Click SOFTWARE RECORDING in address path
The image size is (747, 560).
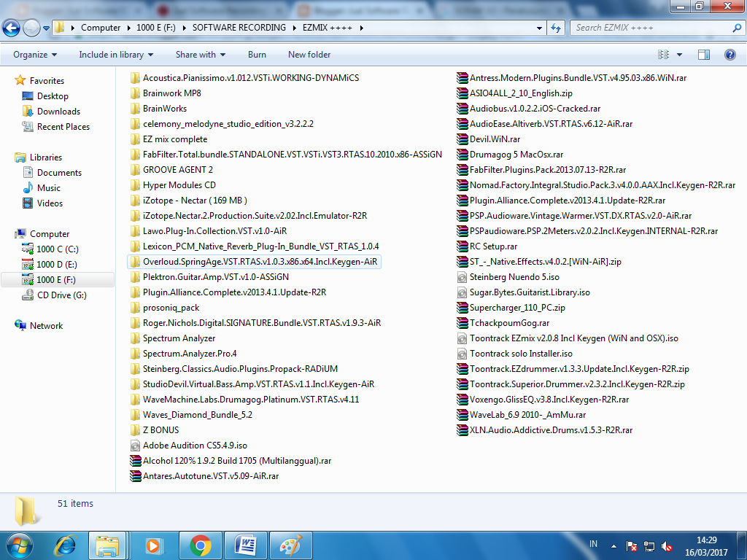coord(239,28)
